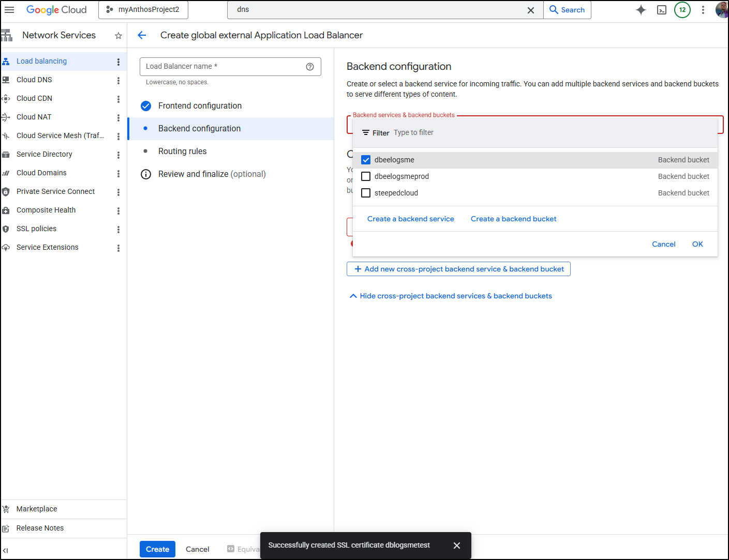Open the Gemini AI assistant sparkle icon

click(641, 10)
